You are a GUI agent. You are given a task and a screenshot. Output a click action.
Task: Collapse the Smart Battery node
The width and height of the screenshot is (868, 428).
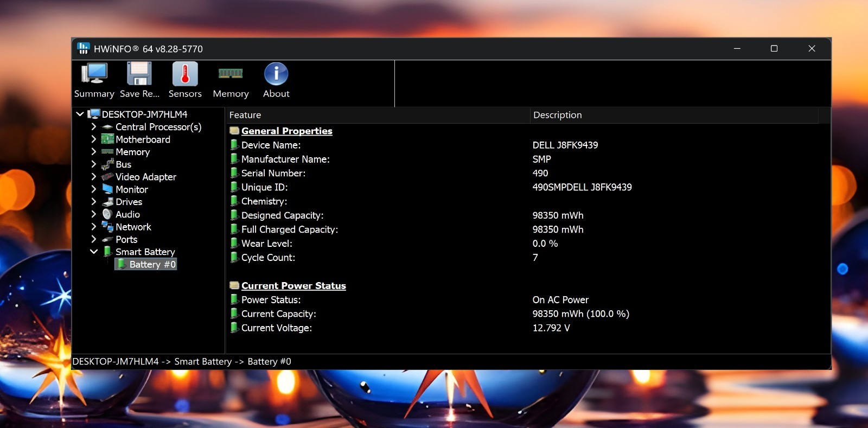point(93,251)
